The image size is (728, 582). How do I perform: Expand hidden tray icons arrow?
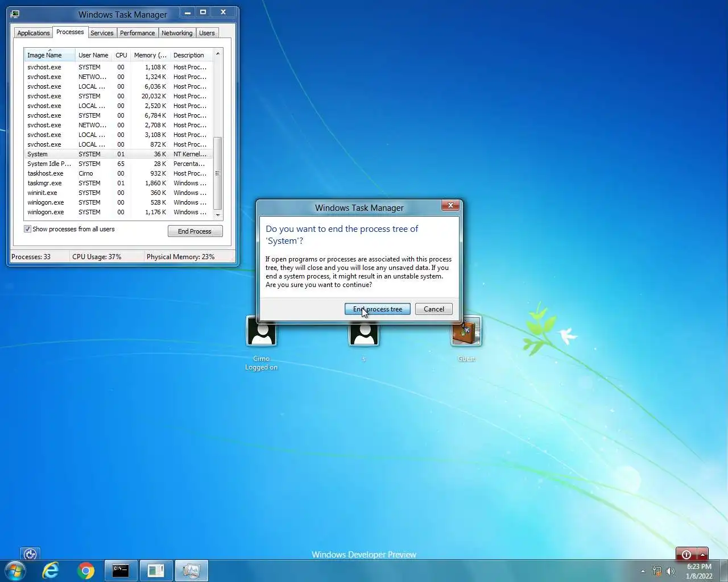pos(643,571)
